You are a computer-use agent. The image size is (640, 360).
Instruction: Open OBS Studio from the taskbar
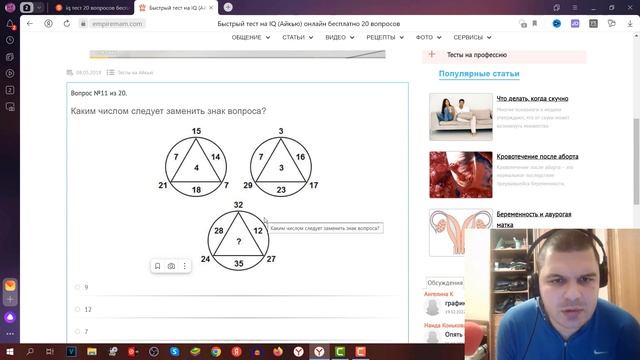(154, 351)
